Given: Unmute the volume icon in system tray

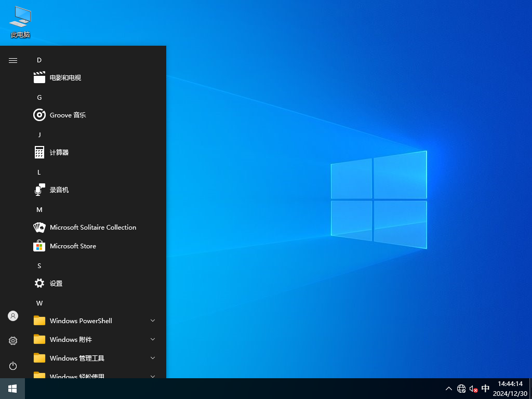Looking at the screenshot, I should [x=473, y=388].
